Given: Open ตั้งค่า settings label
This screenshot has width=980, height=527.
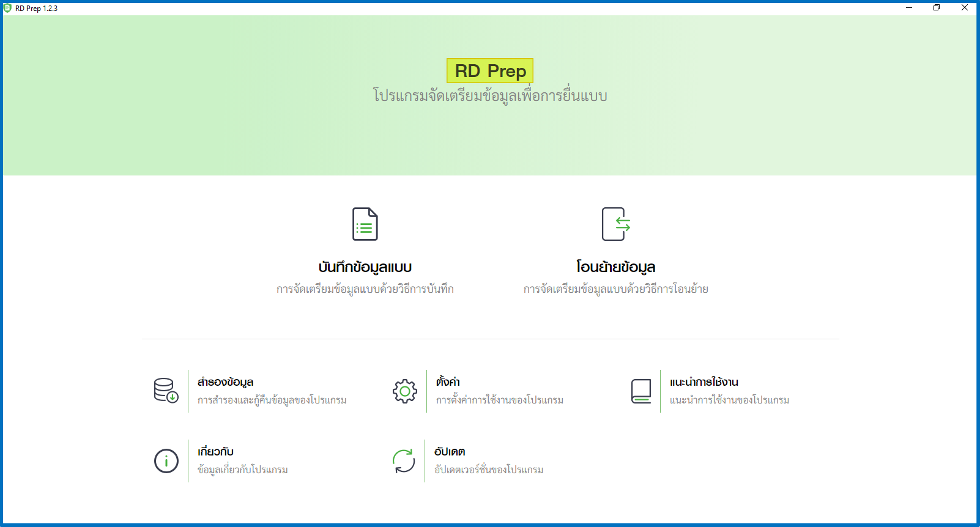Looking at the screenshot, I should point(448,382).
